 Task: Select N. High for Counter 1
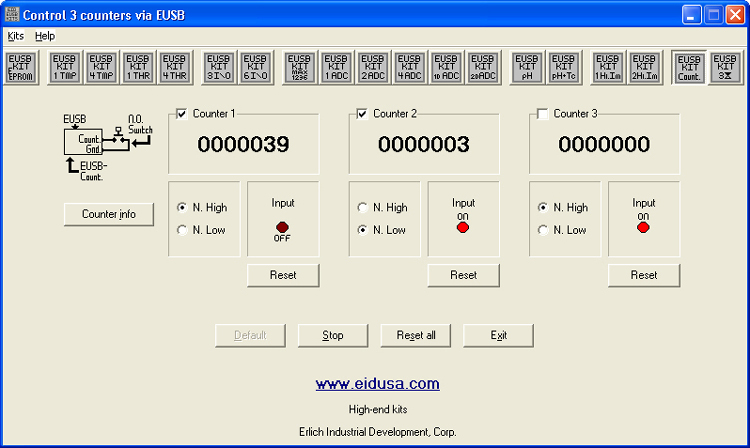202,208
